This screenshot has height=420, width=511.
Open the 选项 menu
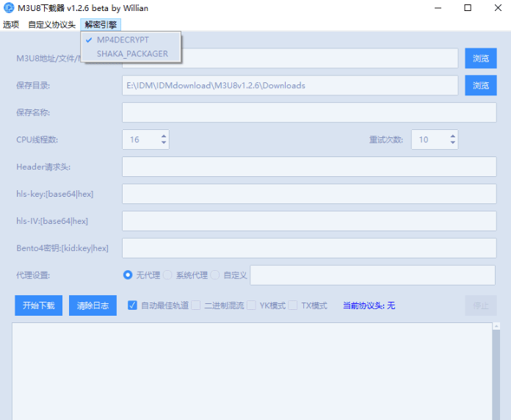(x=11, y=24)
